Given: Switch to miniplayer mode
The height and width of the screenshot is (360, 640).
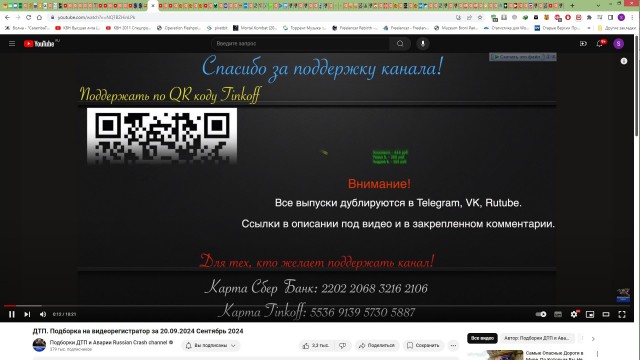Looking at the screenshot, I should coord(590,314).
